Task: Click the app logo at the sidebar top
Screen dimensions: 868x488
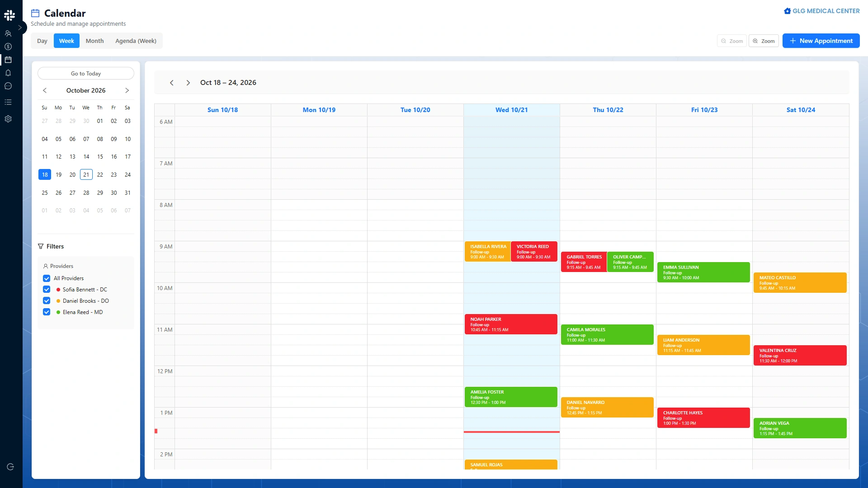Action: 9,15
